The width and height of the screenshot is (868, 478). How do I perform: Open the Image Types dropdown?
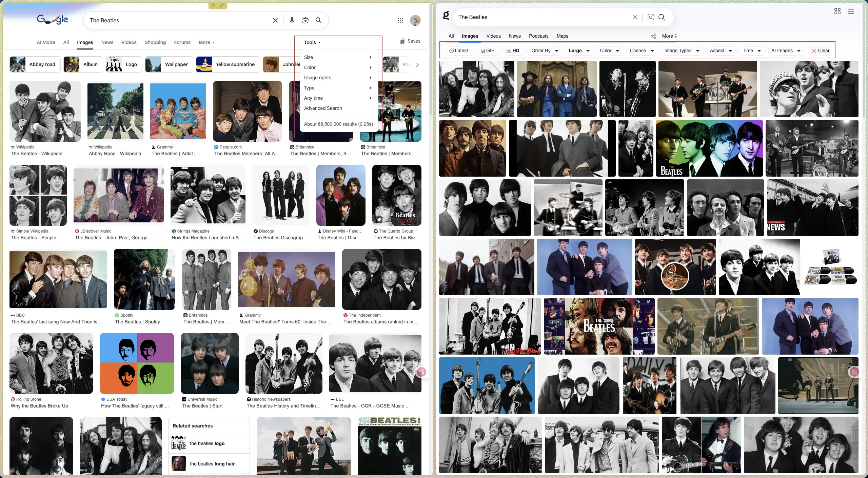coord(682,51)
